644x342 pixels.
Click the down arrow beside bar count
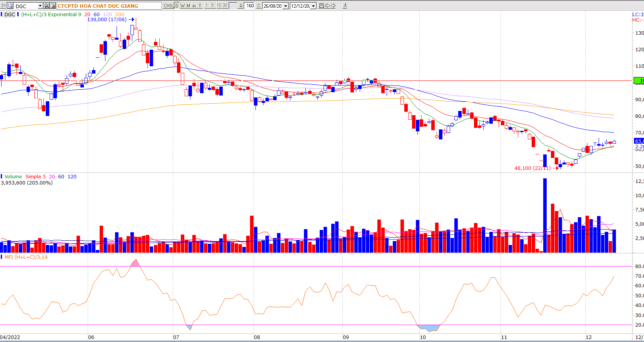pyautogui.click(x=240, y=6)
